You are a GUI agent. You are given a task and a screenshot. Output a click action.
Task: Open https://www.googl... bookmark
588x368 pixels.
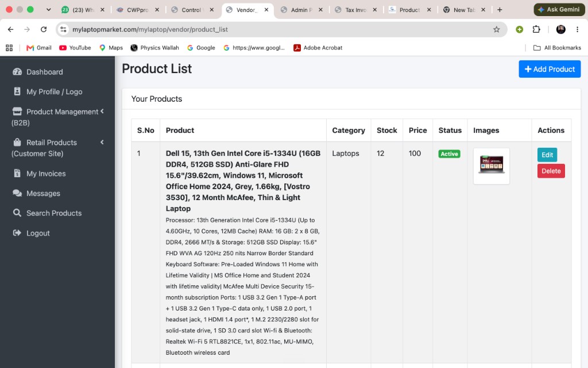point(254,48)
